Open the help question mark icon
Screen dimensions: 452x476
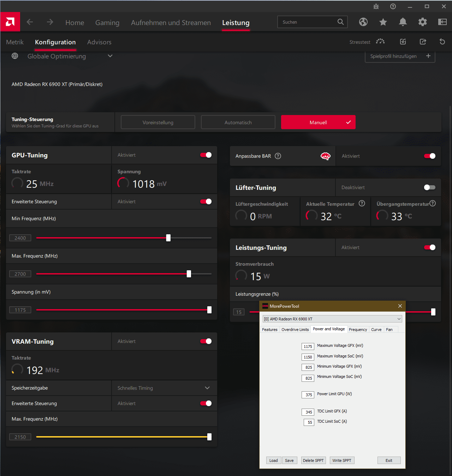coord(393,6)
